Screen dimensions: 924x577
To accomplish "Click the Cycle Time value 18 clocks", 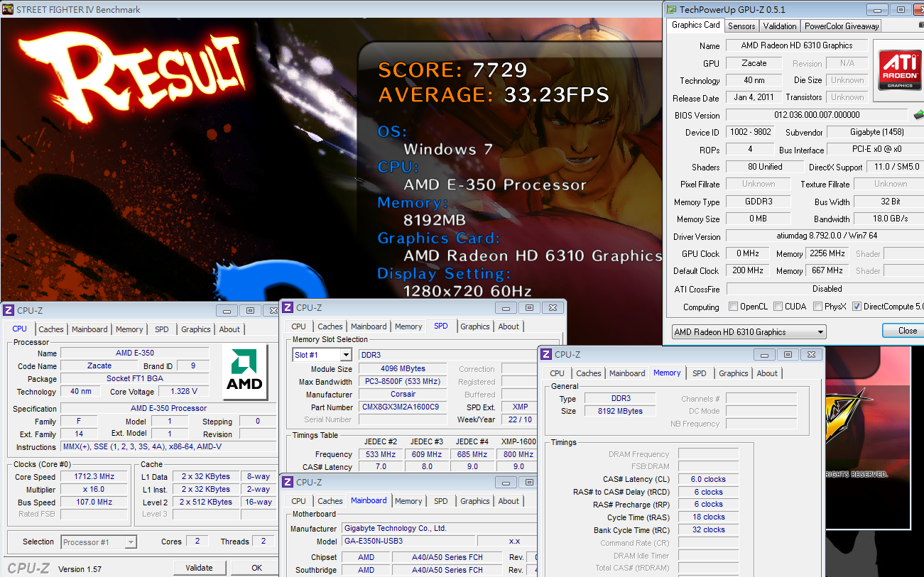I will point(709,517).
